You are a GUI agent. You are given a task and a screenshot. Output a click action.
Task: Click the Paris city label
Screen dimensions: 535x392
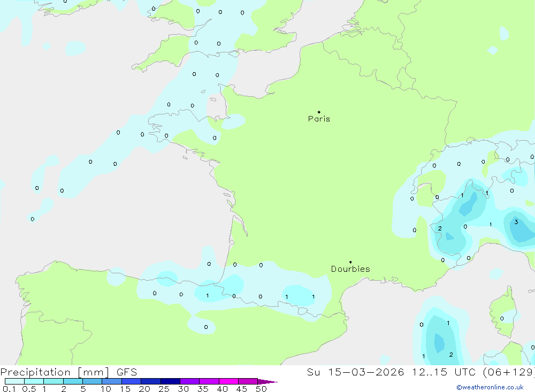tap(319, 119)
